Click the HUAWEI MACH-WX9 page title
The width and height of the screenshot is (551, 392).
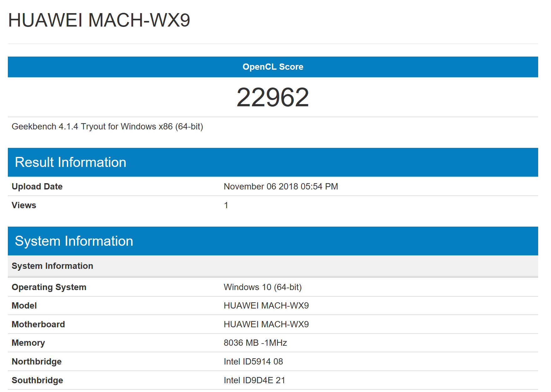coord(99,20)
